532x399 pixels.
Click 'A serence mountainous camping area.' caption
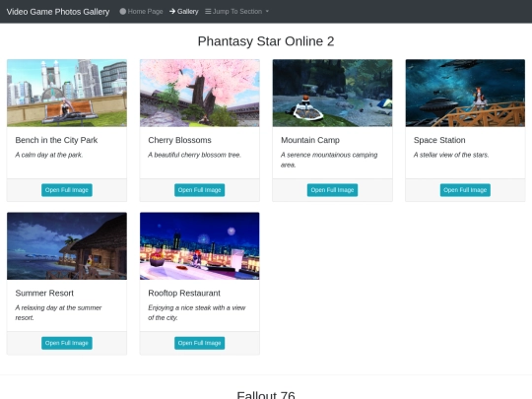point(329,160)
